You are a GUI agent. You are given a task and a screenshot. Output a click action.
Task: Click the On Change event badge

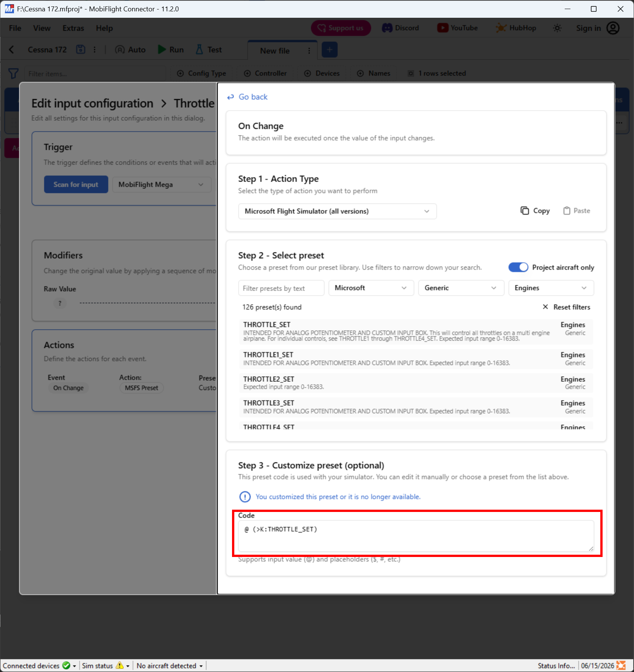click(69, 388)
